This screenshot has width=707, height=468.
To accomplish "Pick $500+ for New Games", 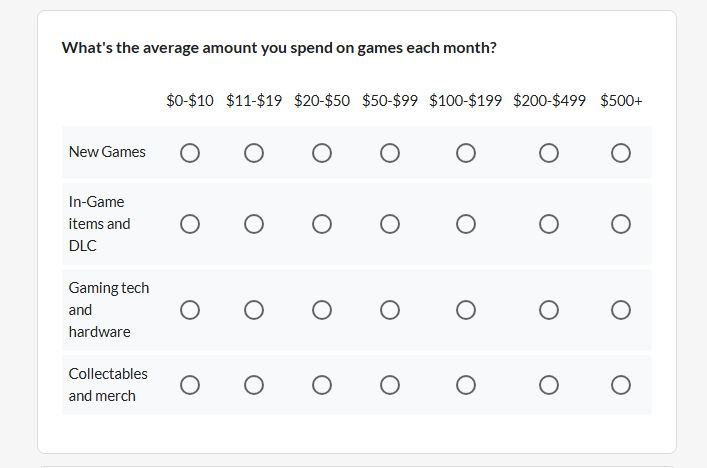I will click(621, 153).
